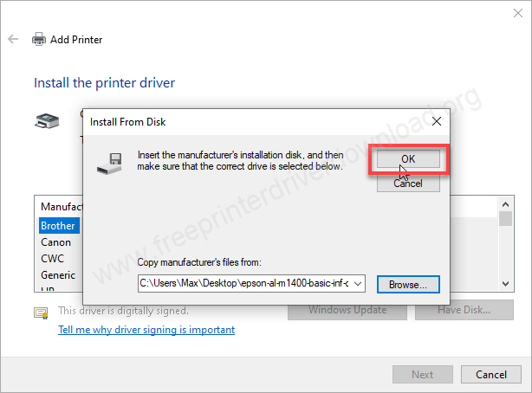The image size is (532, 393).
Task: Open Tell me why driver signing is important
Action: (x=146, y=330)
